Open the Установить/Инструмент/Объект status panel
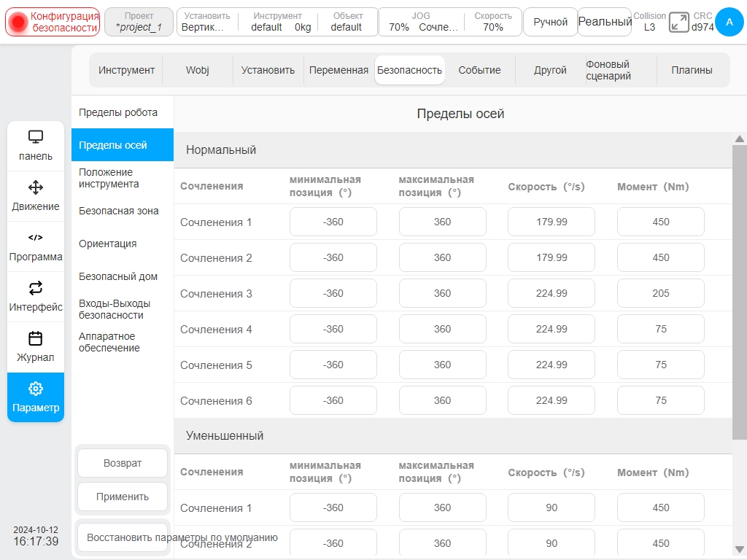Viewport: 747px width, 560px height. (x=277, y=22)
